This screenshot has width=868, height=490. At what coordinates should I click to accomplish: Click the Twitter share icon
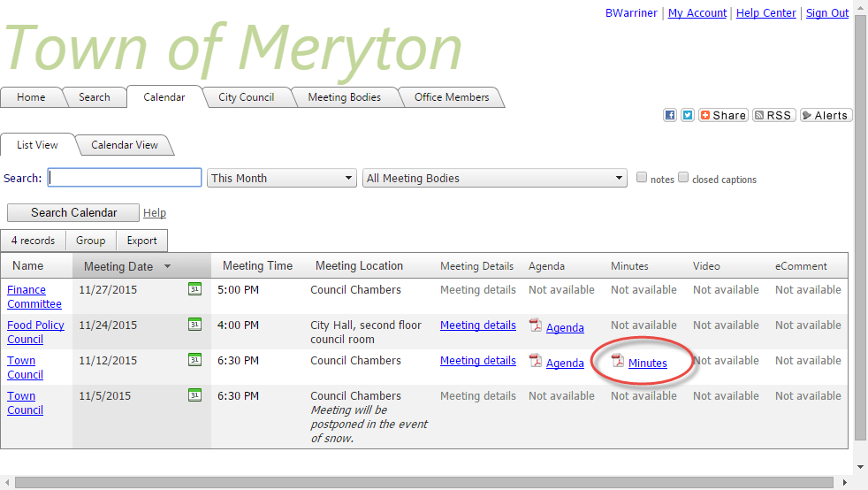[x=688, y=115]
